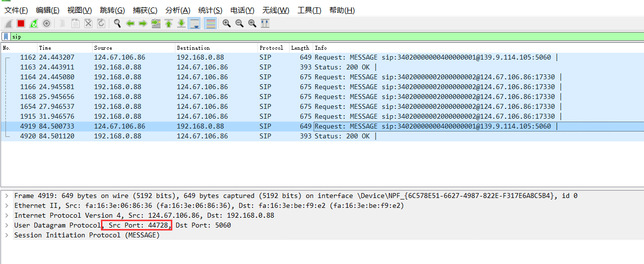644x264 pixels.
Task: Open capture options gear icon
Action: coord(46,23)
